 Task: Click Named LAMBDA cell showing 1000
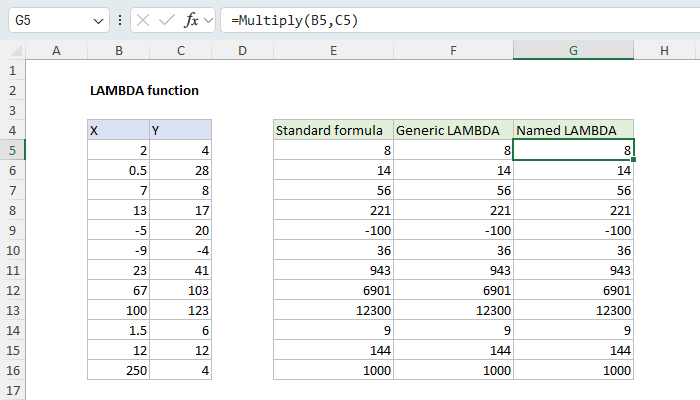(574, 371)
